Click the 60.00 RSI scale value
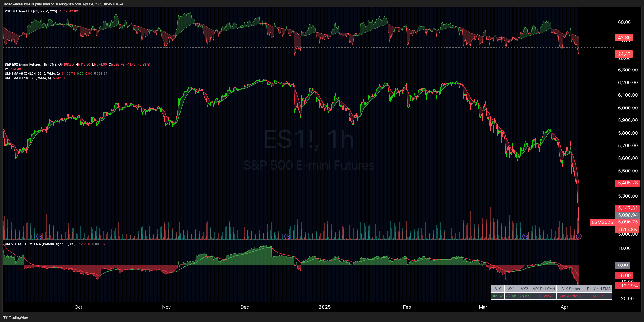The height and width of the screenshot is (322, 644). tap(624, 22)
